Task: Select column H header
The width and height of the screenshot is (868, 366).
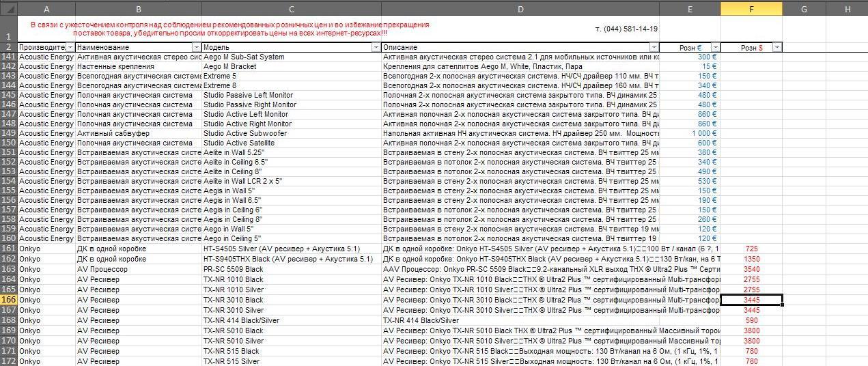Action: click(x=848, y=9)
